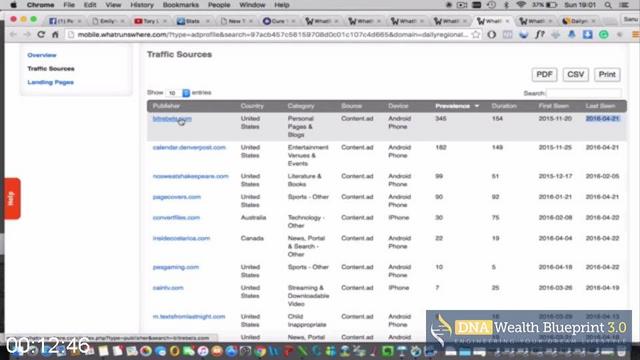Sort by the Duration column header
The width and height of the screenshot is (640, 360).
[504, 106]
